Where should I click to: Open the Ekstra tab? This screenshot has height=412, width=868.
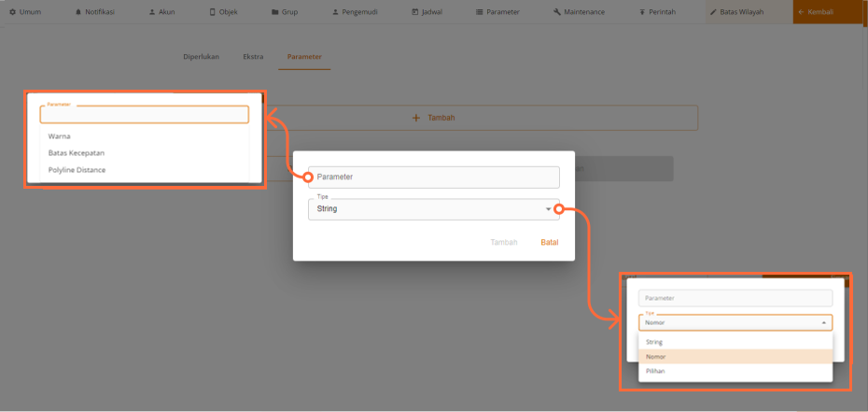(253, 57)
